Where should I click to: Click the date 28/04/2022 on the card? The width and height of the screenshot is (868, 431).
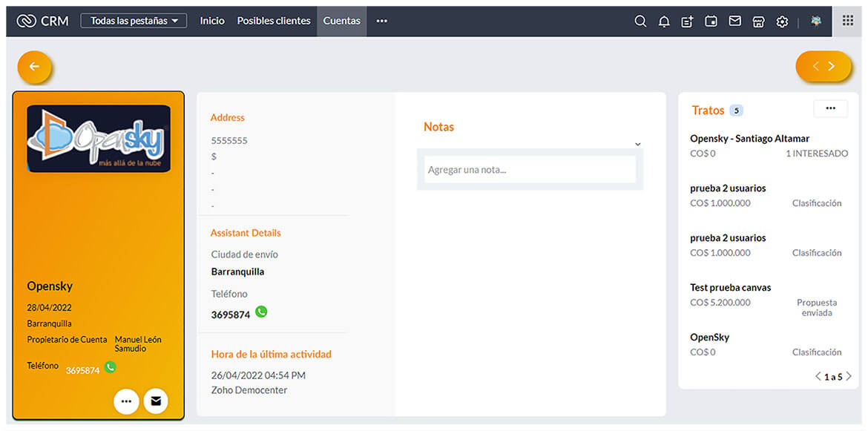[x=49, y=308]
